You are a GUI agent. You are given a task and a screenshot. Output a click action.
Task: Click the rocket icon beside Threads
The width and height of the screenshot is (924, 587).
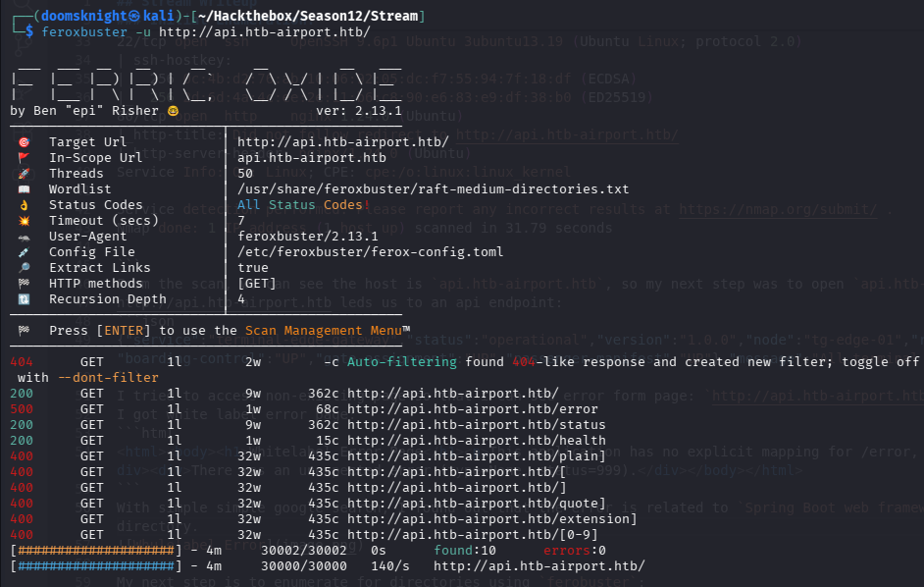tap(24, 174)
